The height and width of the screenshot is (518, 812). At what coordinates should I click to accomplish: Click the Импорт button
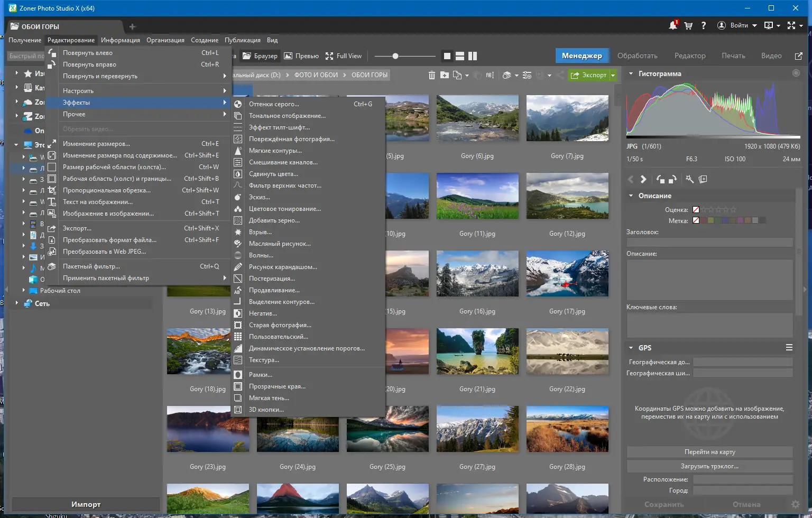[x=86, y=504]
